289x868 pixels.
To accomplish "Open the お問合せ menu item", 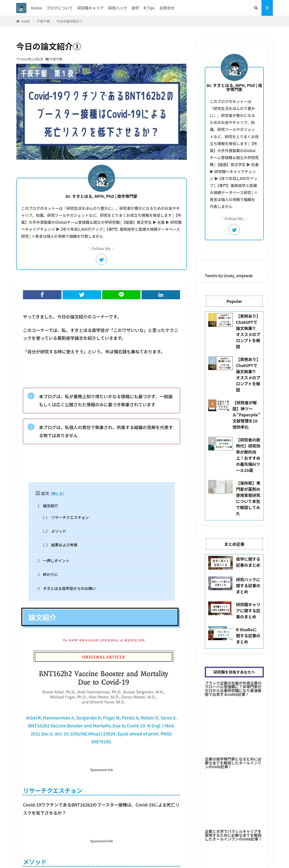I will pyautogui.click(x=167, y=8).
